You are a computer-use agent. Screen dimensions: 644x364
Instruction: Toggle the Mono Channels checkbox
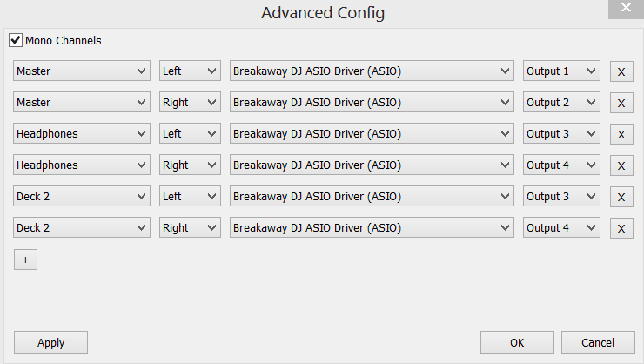point(16,40)
